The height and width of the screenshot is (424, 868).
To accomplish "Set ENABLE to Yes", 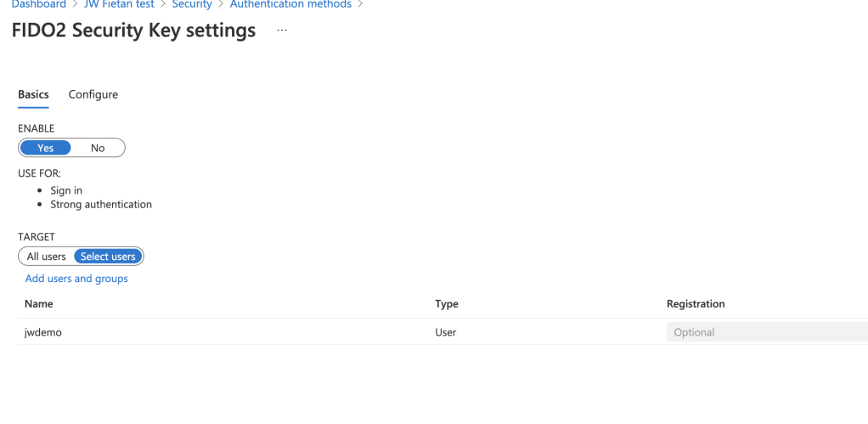I will click(x=46, y=148).
